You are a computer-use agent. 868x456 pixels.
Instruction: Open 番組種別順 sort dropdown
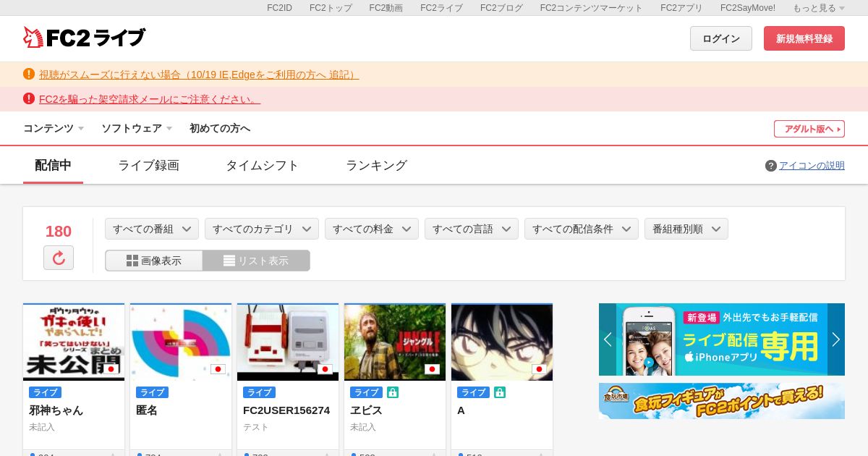click(686, 229)
